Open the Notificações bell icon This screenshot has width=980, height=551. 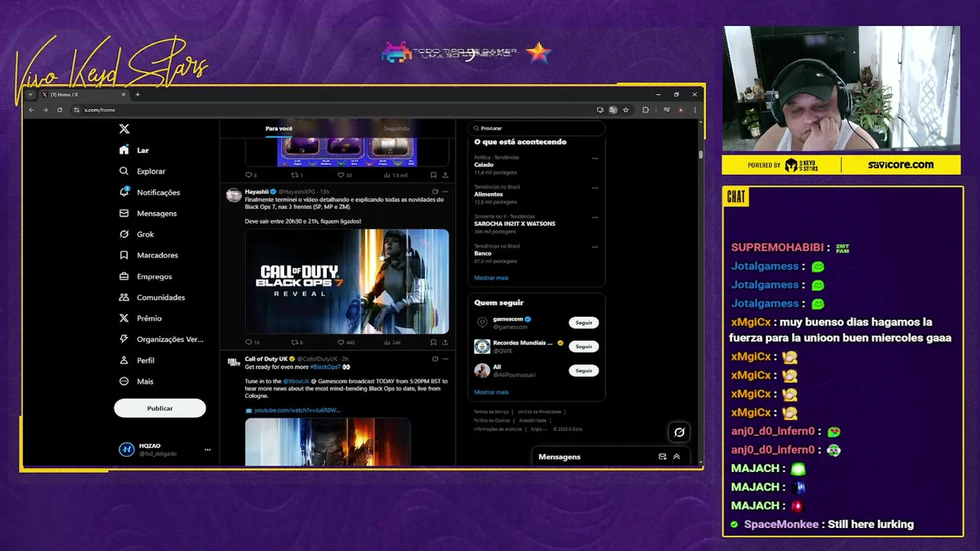(124, 192)
